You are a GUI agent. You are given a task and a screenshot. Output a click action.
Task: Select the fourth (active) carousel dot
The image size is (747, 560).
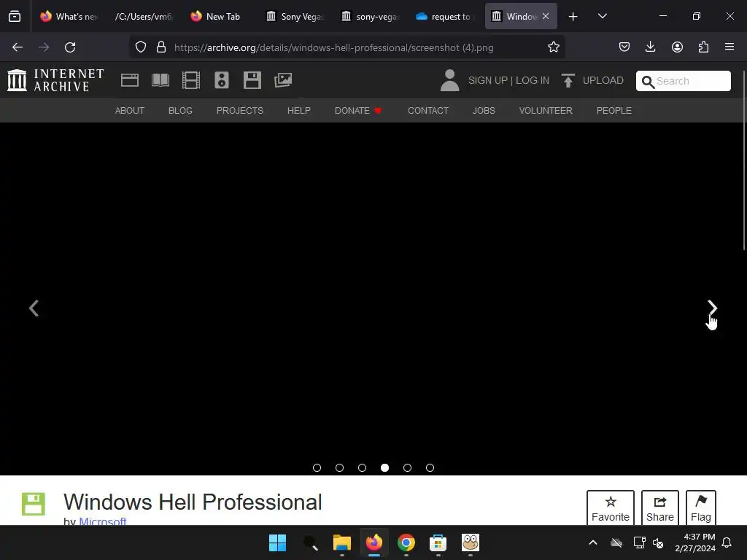385,467
